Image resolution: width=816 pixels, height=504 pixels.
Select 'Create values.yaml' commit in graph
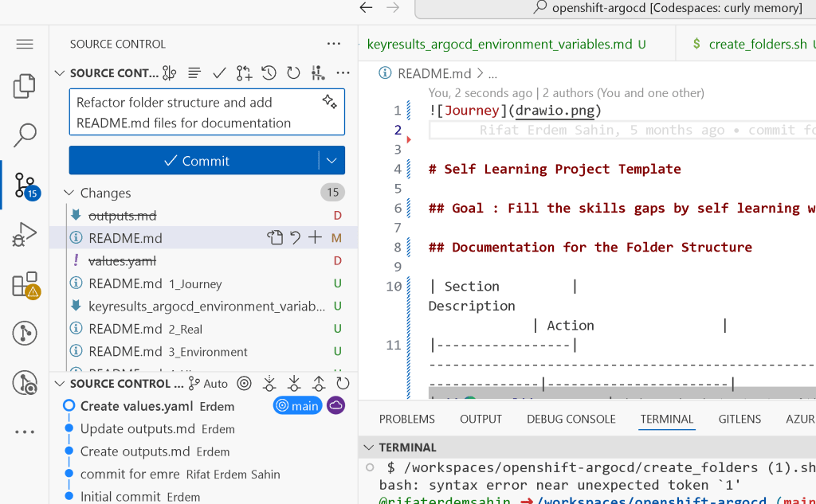tap(203, 406)
